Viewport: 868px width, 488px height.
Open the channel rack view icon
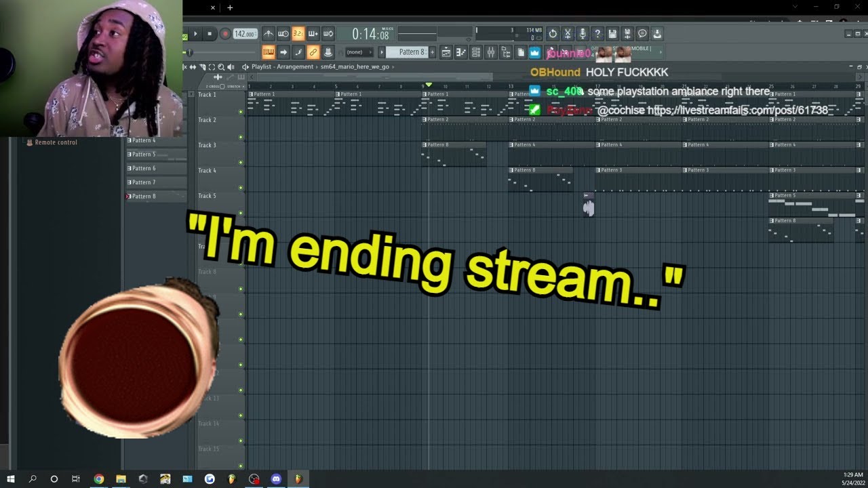476,52
